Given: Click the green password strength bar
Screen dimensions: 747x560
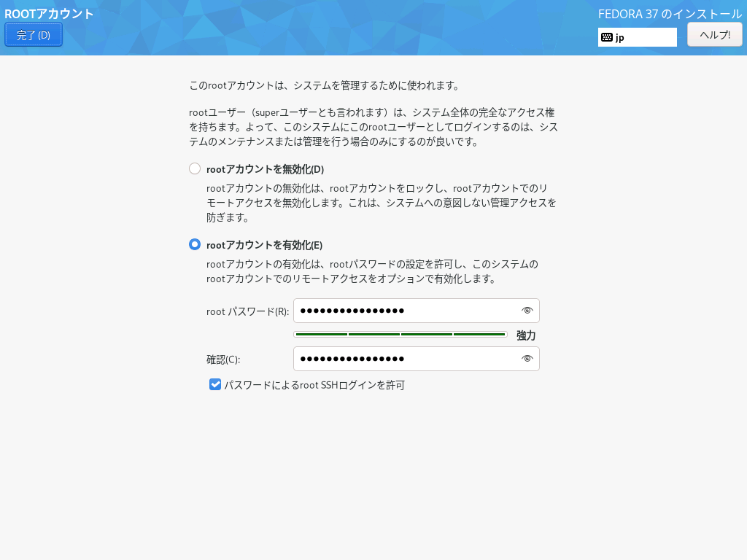Looking at the screenshot, I should click(400, 334).
